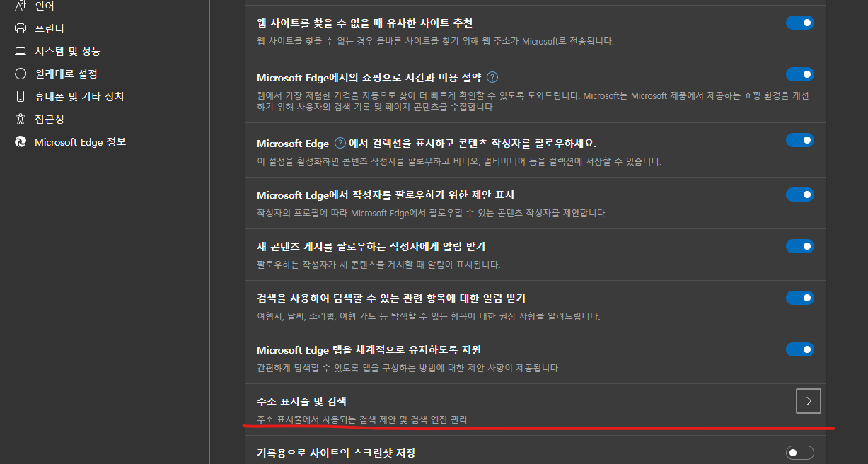Click the printer icon next to 프린터
Image resolution: width=868 pixels, height=464 pixels.
pos(21,28)
